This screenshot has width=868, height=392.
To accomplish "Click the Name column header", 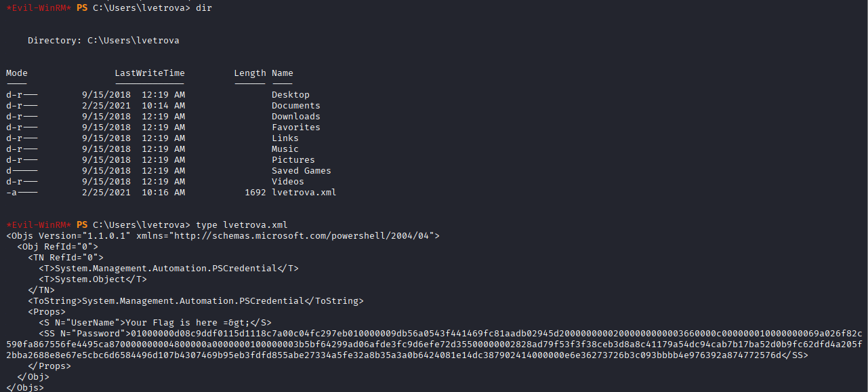I will (283, 73).
